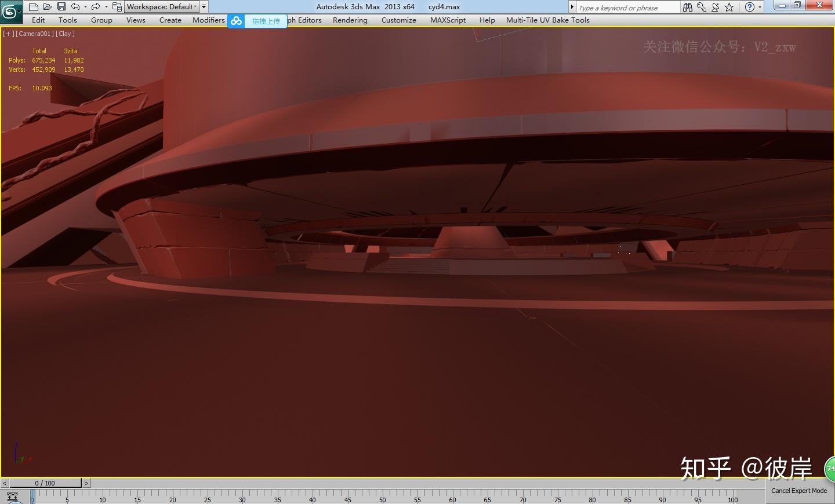Click the binoculars search icon
Image resolution: width=835 pixels, height=504 pixels.
pos(688,7)
